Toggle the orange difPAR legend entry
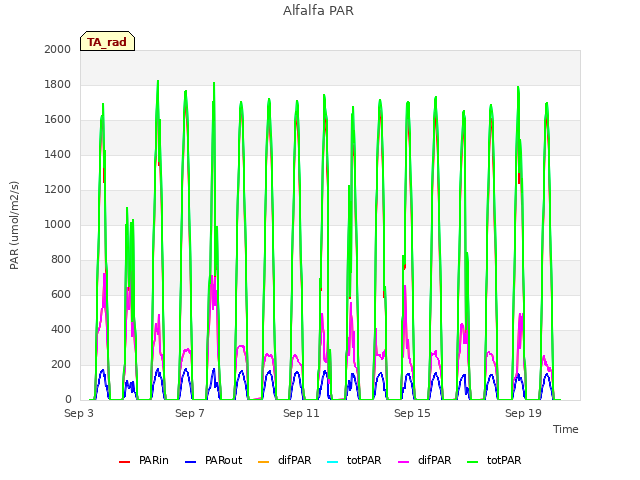This screenshot has height=480, width=640. click(x=284, y=460)
